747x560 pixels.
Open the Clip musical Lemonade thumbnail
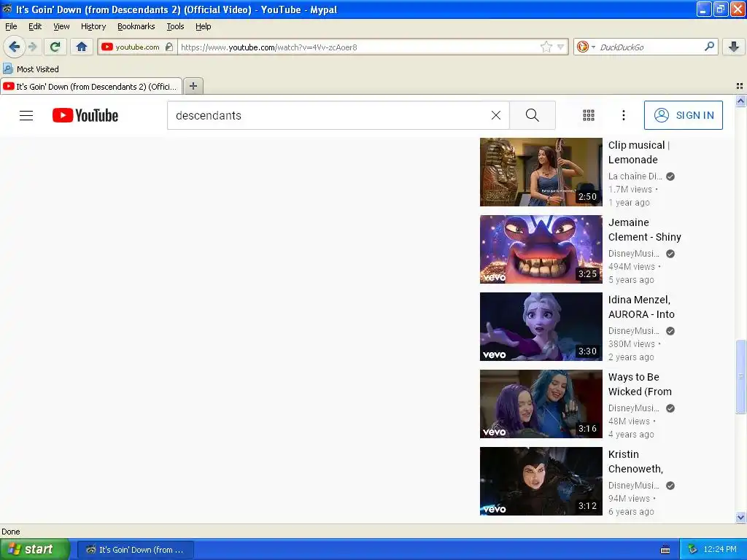tap(541, 172)
